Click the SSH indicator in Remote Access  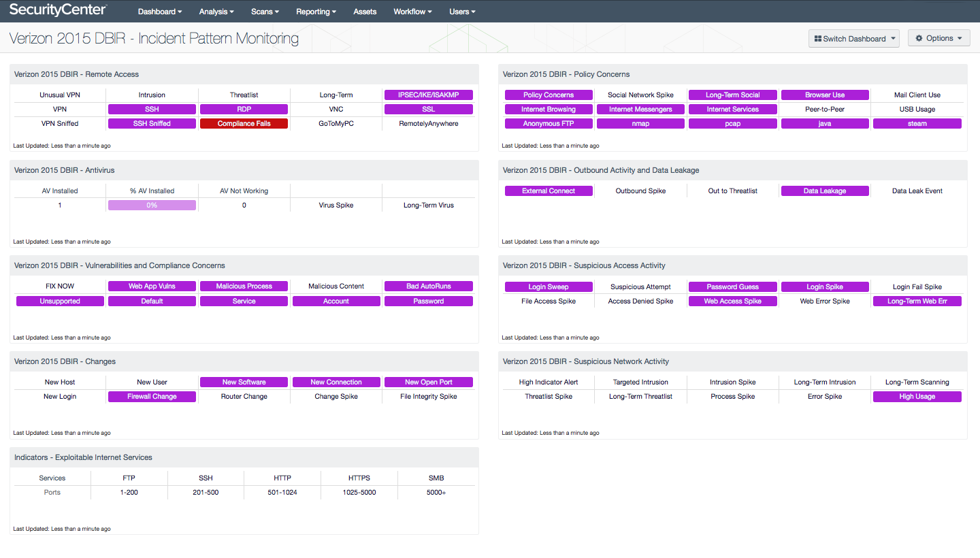152,110
